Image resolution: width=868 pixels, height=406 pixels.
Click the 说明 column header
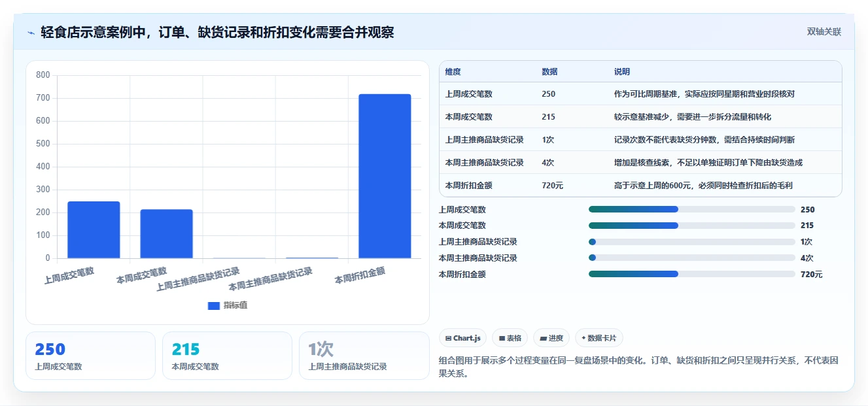coord(622,72)
